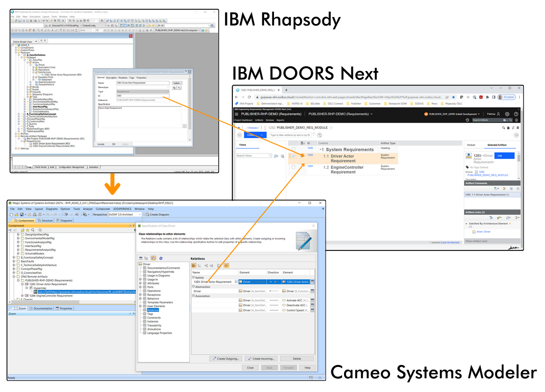The width and height of the screenshot is (545, 392).
Task: Check the 1284 EngineController Requirement checkbox
Action: pos(294,167)
